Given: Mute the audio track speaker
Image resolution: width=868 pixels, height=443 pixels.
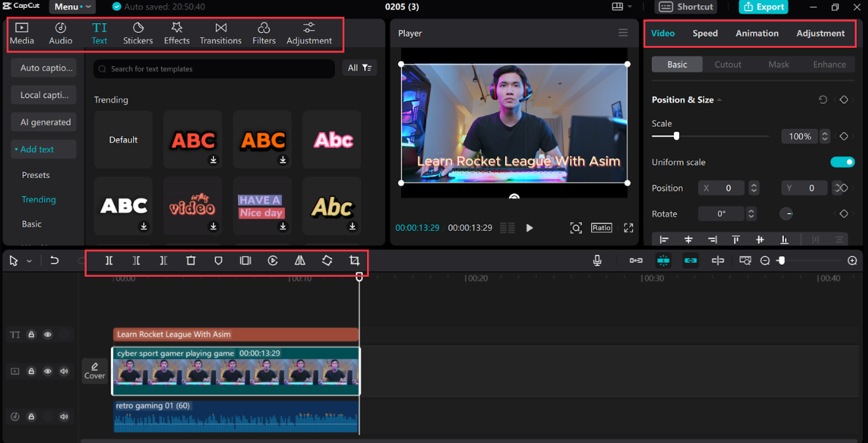Looking at the screenshot, I should [64, 417].
